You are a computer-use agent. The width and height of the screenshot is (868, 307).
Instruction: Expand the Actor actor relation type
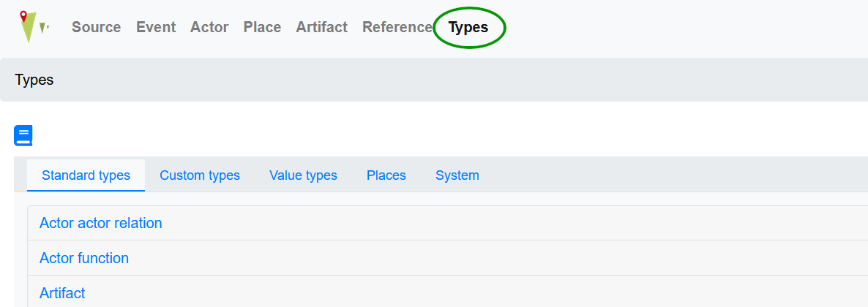pyautogui.click(x=101, y=223)
